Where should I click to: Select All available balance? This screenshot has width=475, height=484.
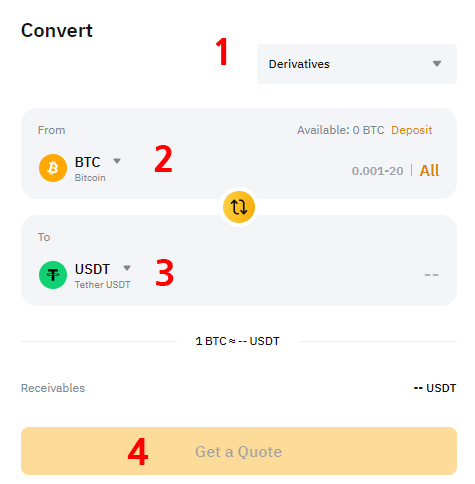pos(429,171)
